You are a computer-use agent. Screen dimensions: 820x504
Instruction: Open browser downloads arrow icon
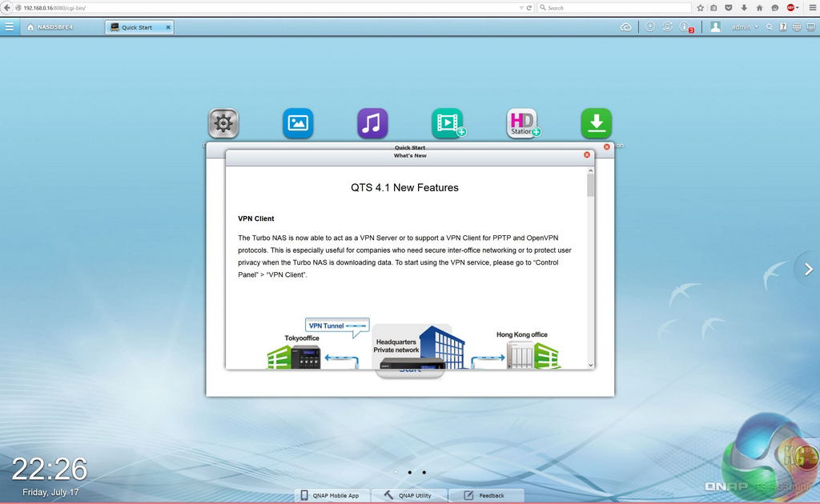point(744,8)
